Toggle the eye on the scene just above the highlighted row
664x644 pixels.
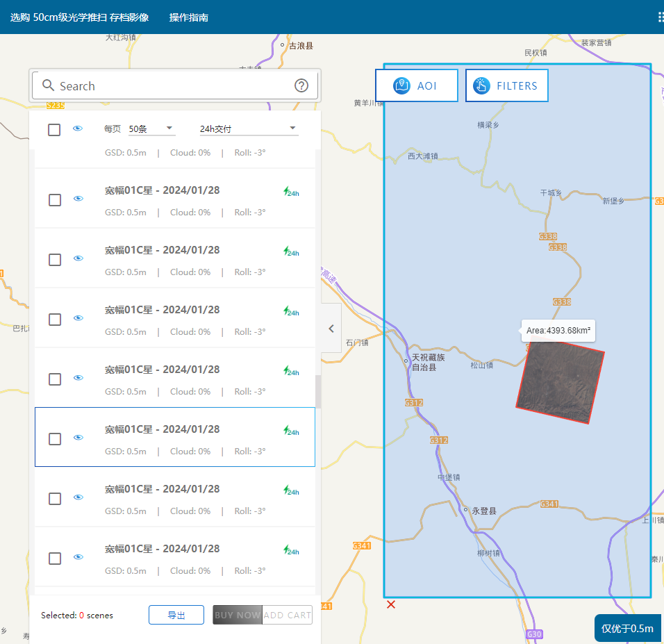[x=78, y=377]
